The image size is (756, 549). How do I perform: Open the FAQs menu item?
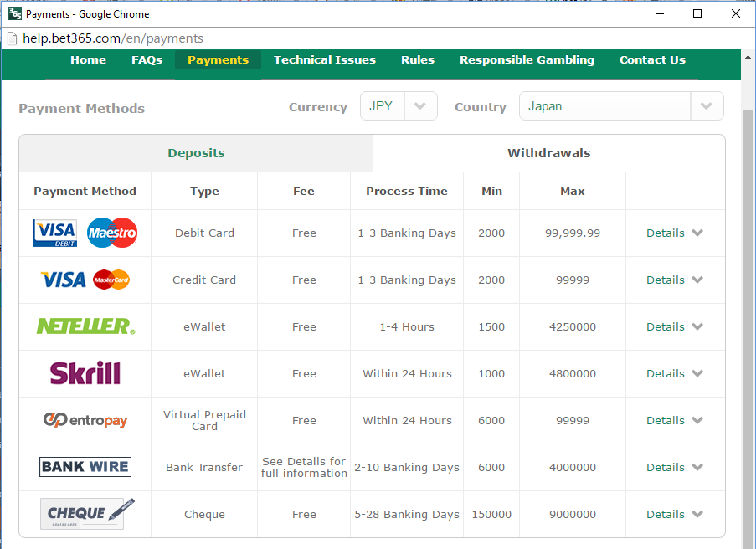click(x=147, y=60)
